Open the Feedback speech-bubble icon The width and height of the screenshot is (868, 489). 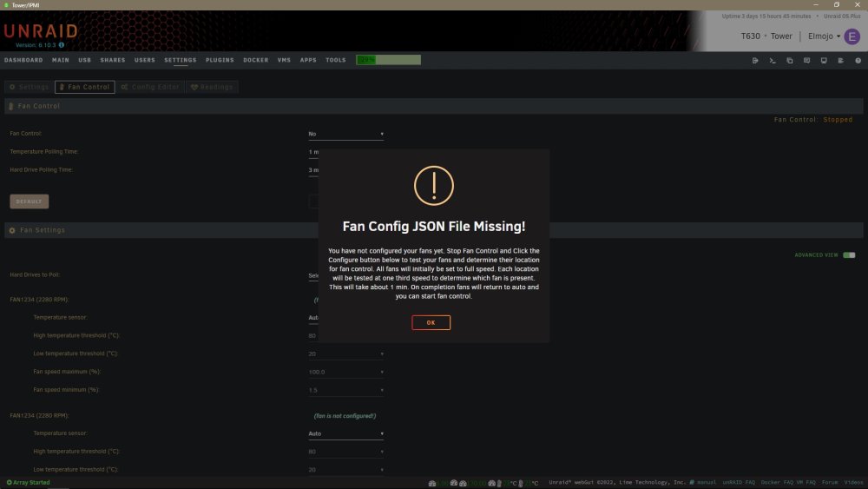[x=806, y=60]
